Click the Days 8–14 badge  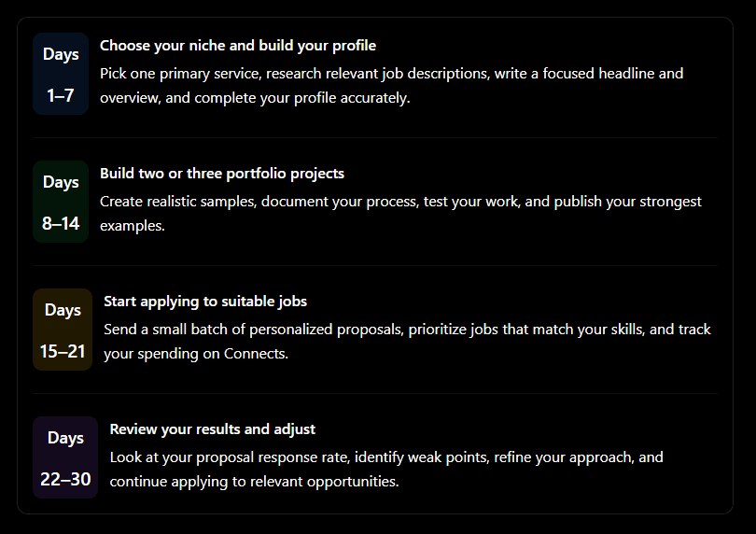pos(61,202)
